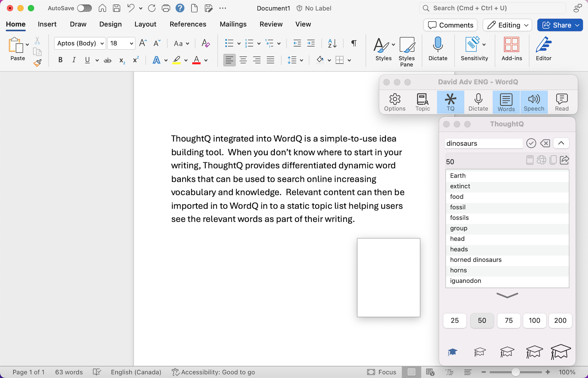This screenshot has height=378, width=588.
Task: Toggle the TQ ThoughtQ button
Action: pyautogui.click(x=450, y=102)
